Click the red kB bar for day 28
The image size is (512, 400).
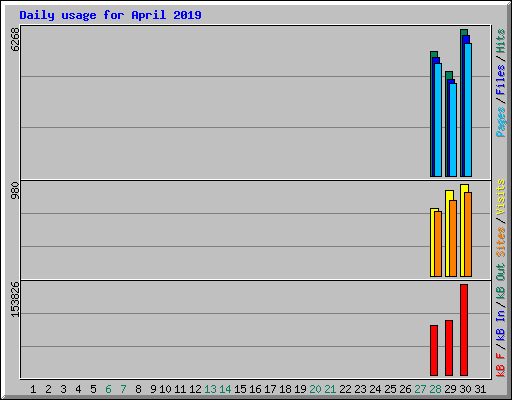point(434,351)
